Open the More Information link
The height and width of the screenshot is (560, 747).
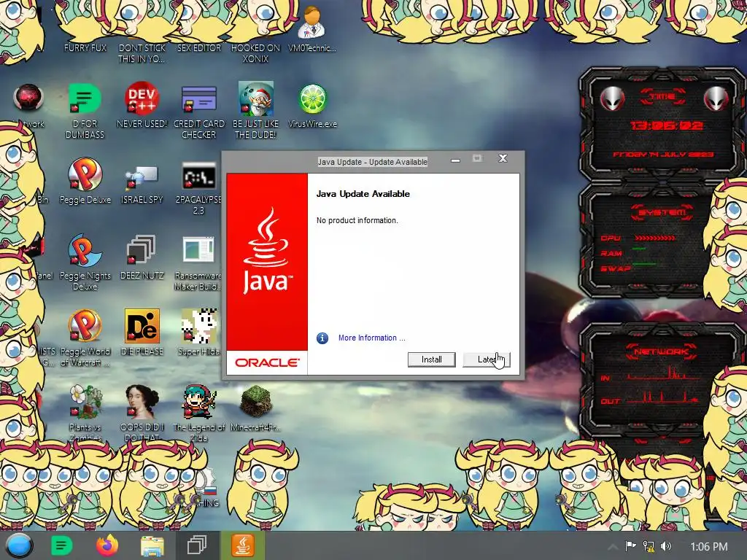pos(371,338)
